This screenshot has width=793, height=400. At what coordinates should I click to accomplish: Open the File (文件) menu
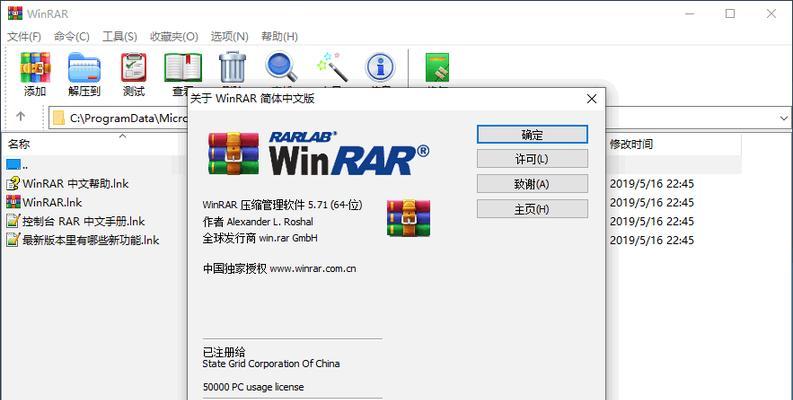pos(24,36)
